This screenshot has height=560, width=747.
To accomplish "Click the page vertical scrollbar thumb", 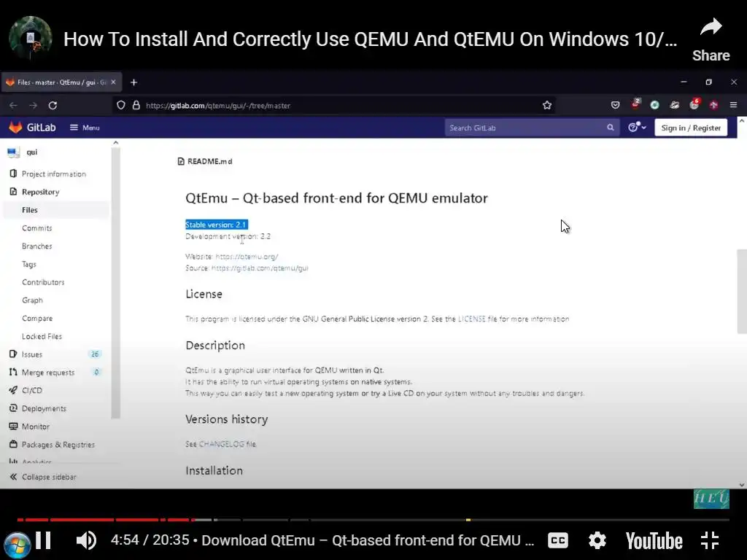I will [x=742, y=292].
